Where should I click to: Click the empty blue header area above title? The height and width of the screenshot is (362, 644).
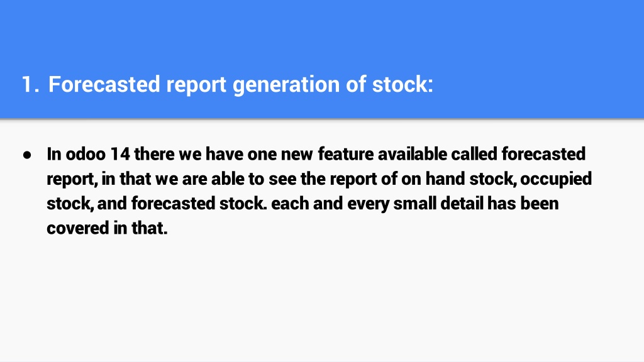tap(322, 33)
